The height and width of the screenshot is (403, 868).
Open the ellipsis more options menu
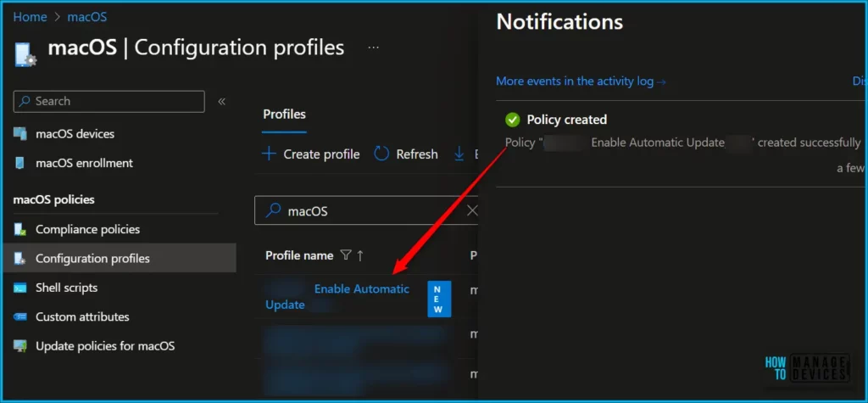pyautogui.click(x=374, y=48)
